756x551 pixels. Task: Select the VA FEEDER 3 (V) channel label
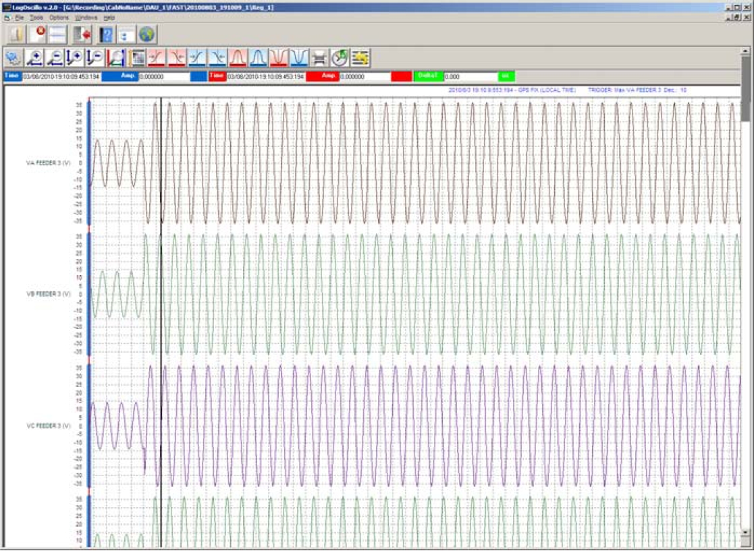pos(48,163)
